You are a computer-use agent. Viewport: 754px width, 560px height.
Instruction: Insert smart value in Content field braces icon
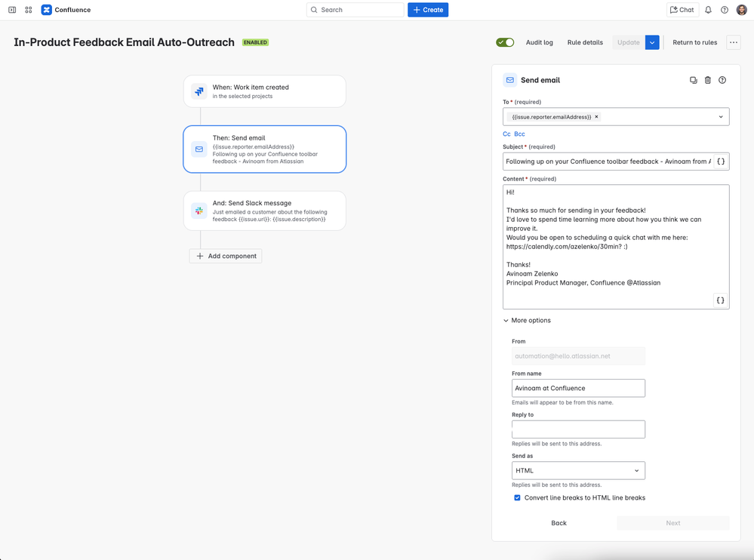point(720,300)
